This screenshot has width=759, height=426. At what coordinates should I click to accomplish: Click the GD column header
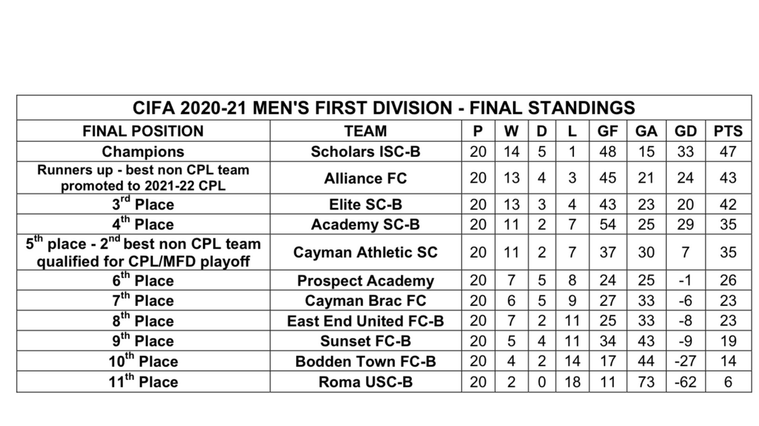[685, 131]
